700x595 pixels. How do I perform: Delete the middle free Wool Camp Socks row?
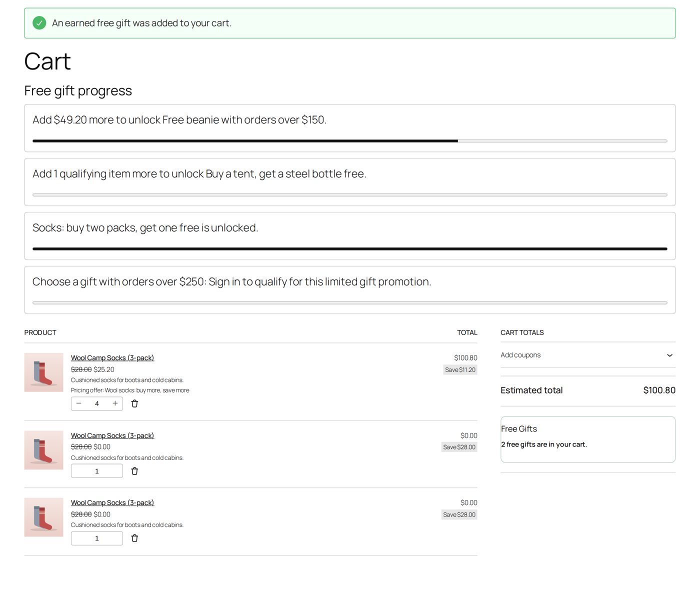pyautogui.click(x=134, y=471)
